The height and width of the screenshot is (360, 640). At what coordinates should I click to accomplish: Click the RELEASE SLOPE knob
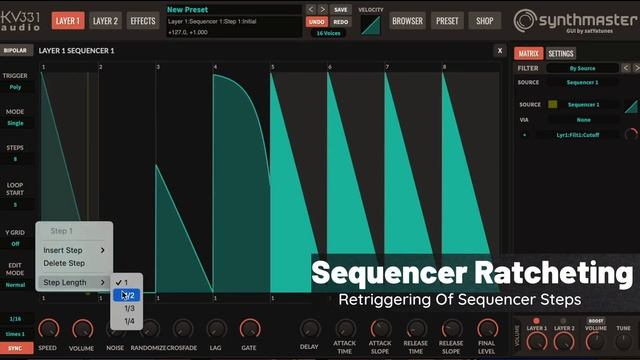451,329
